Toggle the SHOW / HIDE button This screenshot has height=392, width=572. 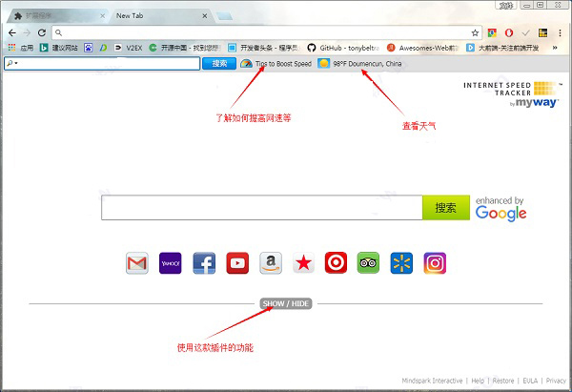(x=286, y=303)
